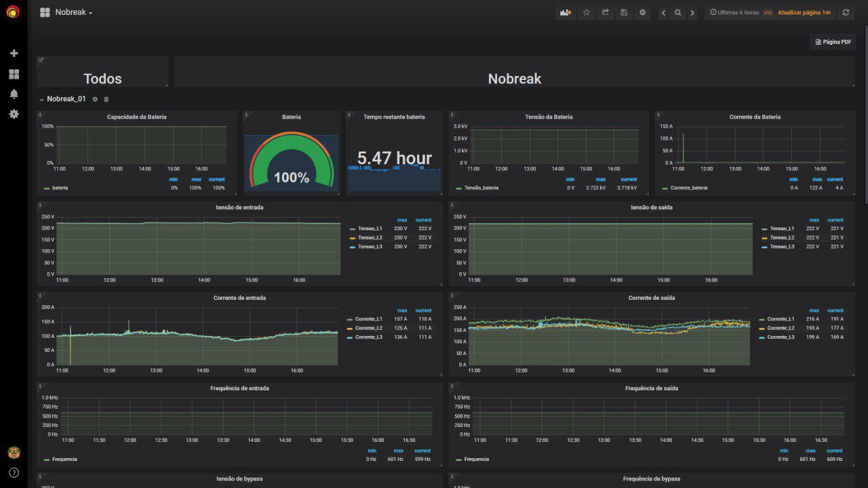Shift time range backward
Screen dimensions: 868x488
(x=663, y=12)
